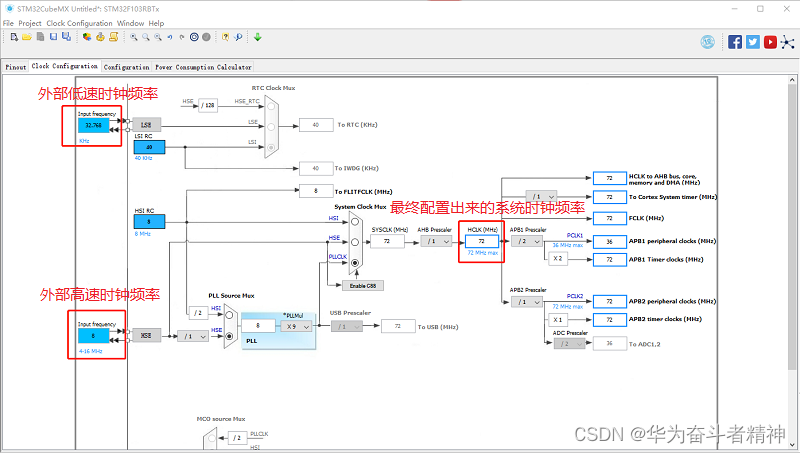The width and height of the screenshot is (800, 453).
Task: Open the PLLMul X9 dropdown
Action: tap(296, 326)
